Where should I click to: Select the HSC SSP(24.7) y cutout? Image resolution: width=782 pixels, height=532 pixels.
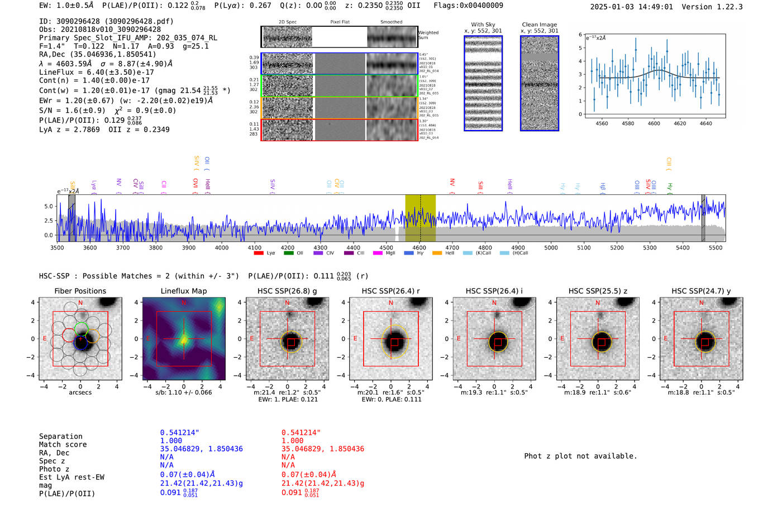point(702,338)
